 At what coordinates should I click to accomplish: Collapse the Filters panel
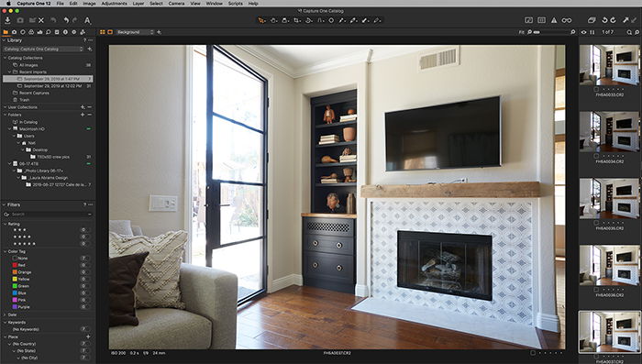tap(5, 204)
